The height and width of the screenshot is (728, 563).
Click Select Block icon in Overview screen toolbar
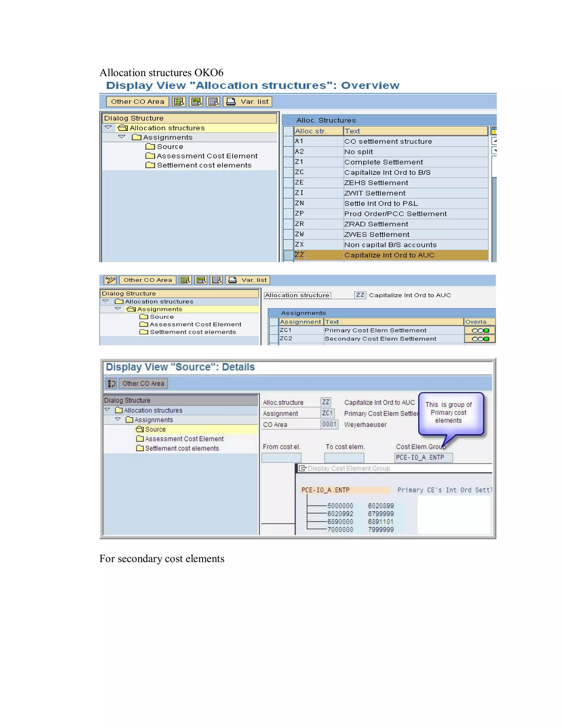196,102
